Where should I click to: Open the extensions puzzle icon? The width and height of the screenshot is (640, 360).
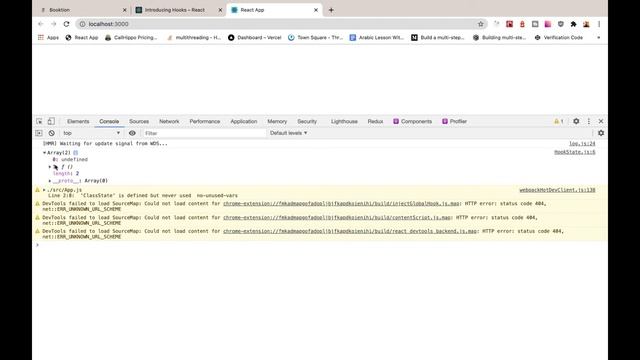[x=573, y=24]
